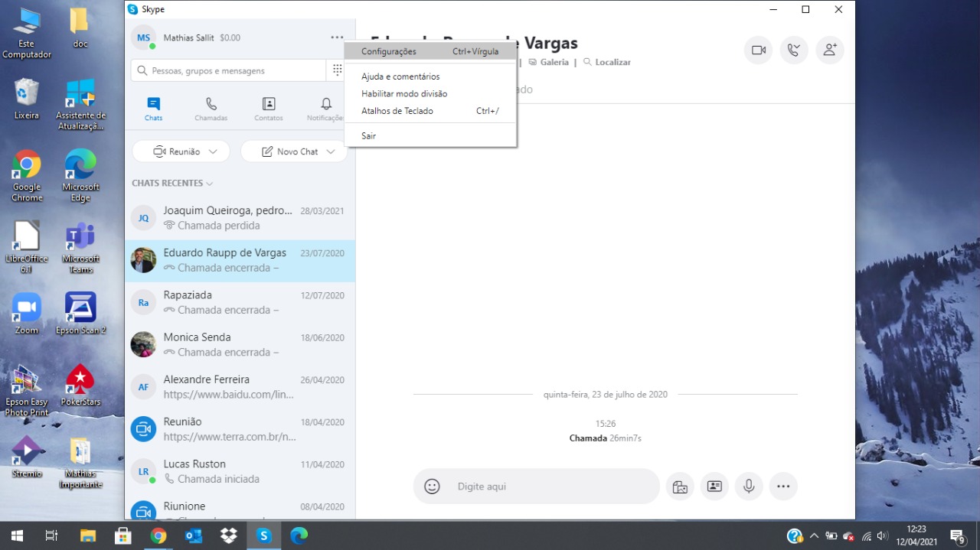Open the dialpad icon next to search
The image size is (980, 550).
coord(337,70)
